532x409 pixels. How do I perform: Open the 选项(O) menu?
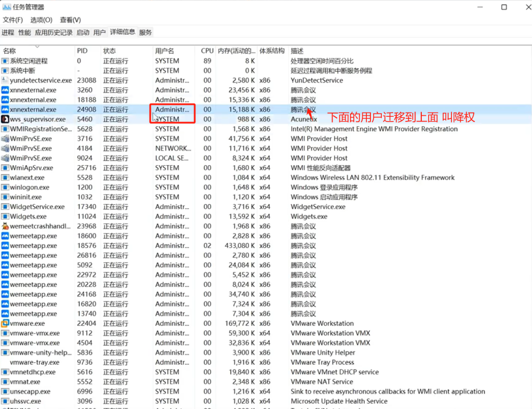click(42, 20)
